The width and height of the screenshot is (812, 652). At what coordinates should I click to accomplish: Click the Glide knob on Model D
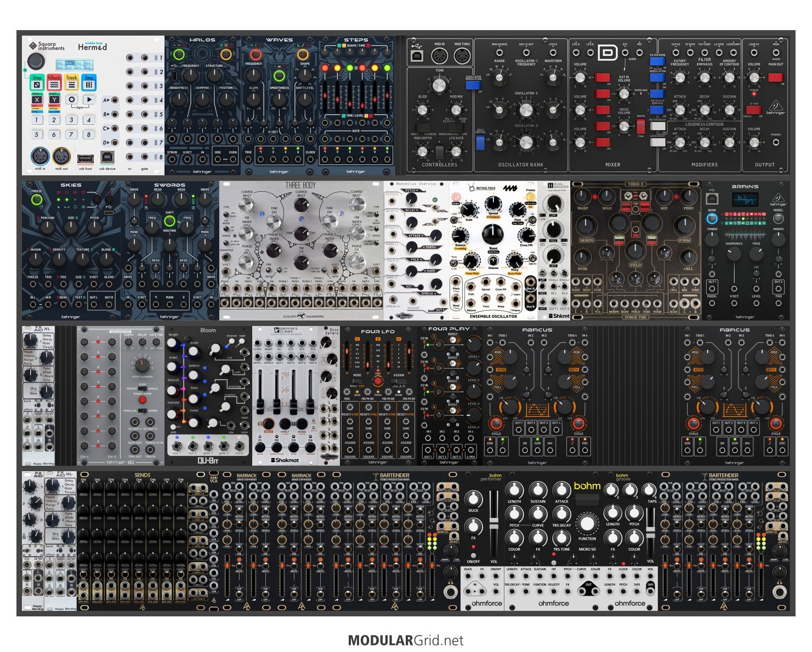(x=422, y=110)
